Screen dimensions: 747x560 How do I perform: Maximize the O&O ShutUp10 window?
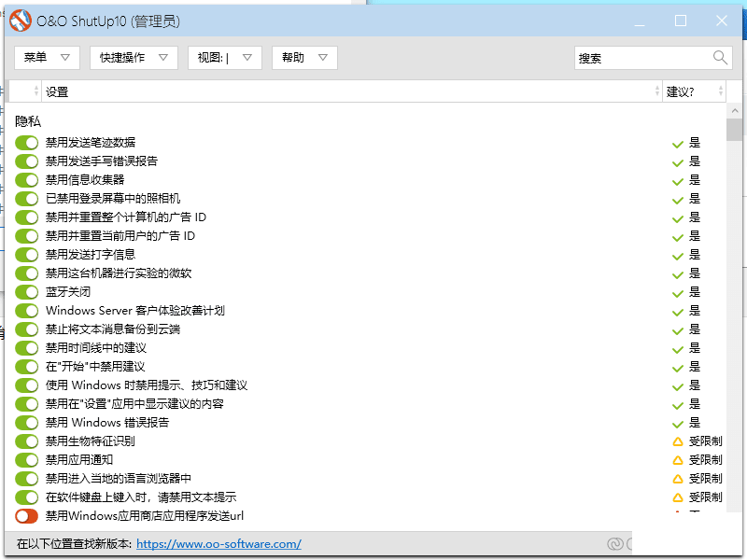point(681,21)
